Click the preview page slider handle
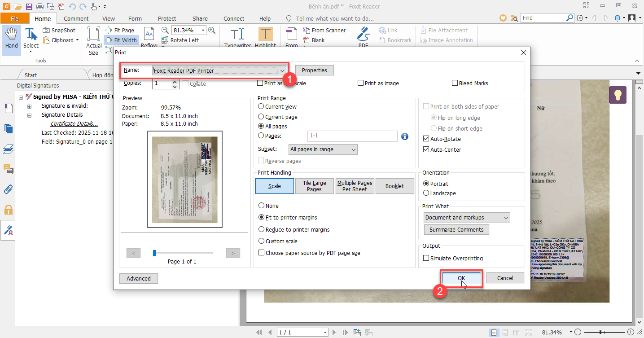Screen dimensions: 644x338 pyautogui.click(x=154, y=253)
